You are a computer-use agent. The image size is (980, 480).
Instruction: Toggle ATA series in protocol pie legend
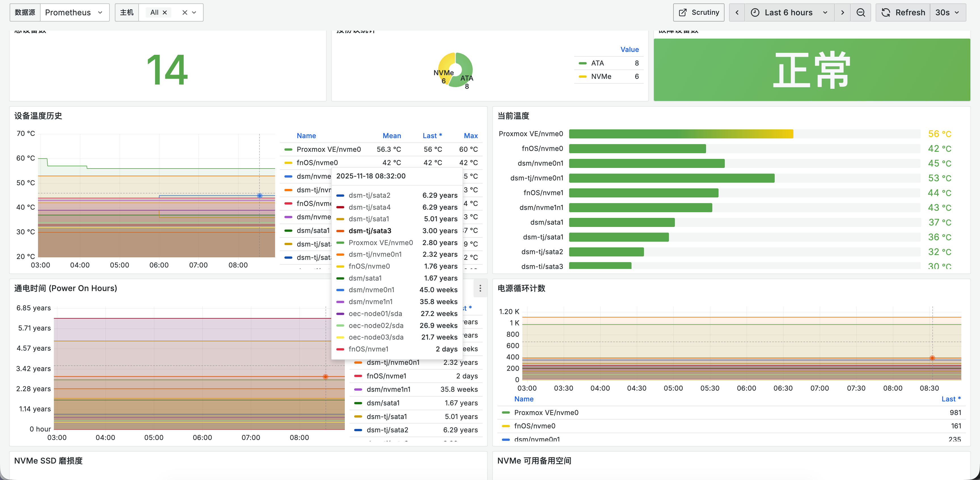(597, 63)
